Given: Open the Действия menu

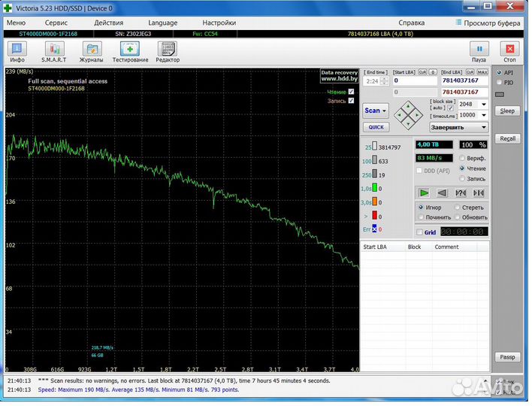Looking at the screenshot, I should [x=108, y=23].
